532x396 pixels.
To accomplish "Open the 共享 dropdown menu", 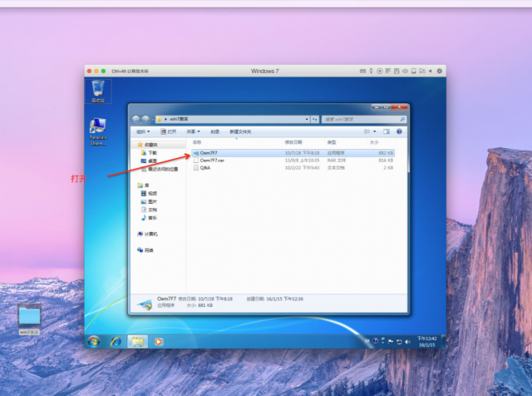I will [x=193, y=131].
